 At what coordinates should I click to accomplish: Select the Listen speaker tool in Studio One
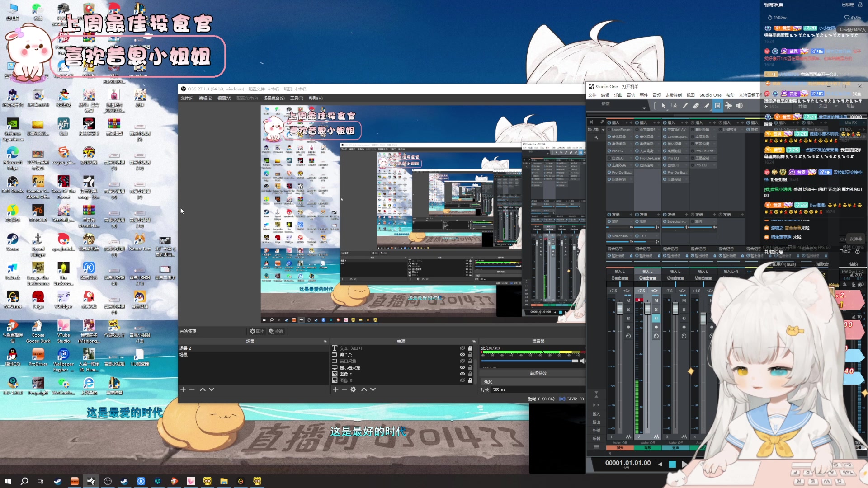tap(739, 106)
